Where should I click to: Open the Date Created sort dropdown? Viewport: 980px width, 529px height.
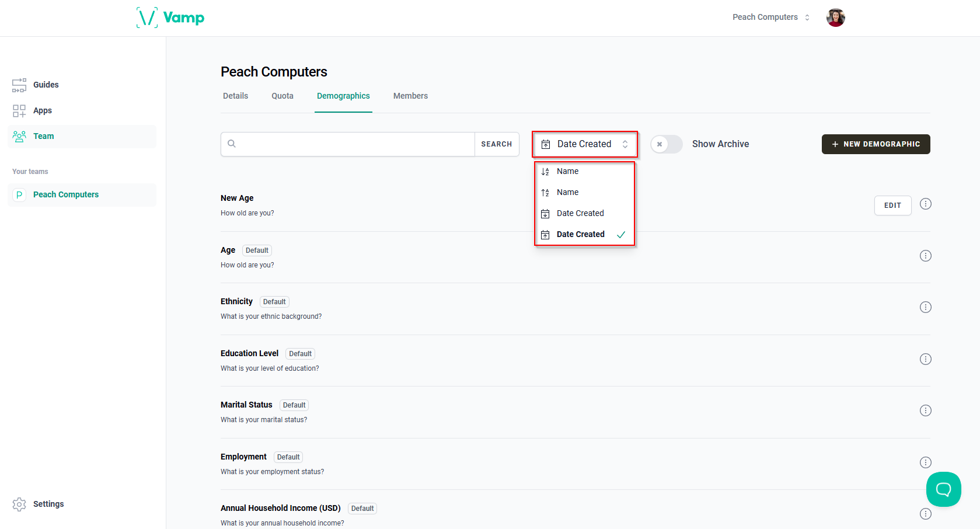[584, 144]
